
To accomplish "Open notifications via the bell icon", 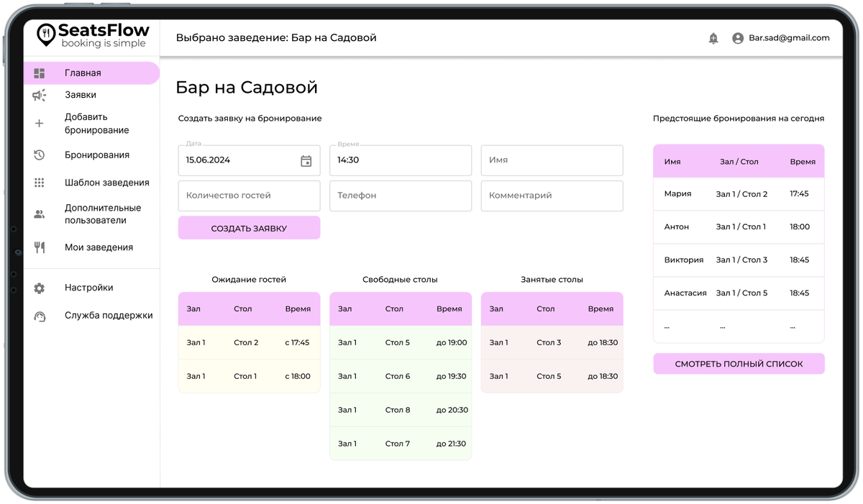I will point(713,38).
